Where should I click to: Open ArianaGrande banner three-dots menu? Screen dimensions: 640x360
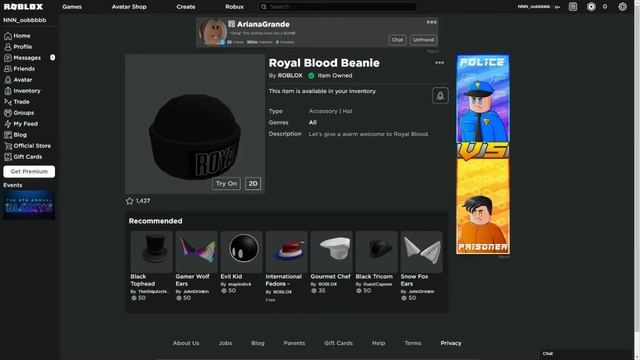tap(431, 22)
